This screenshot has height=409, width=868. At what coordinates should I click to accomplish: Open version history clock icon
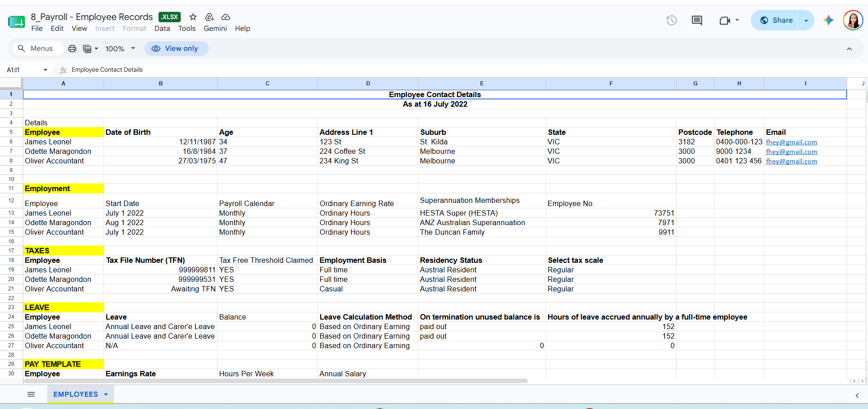pos(671,20)
